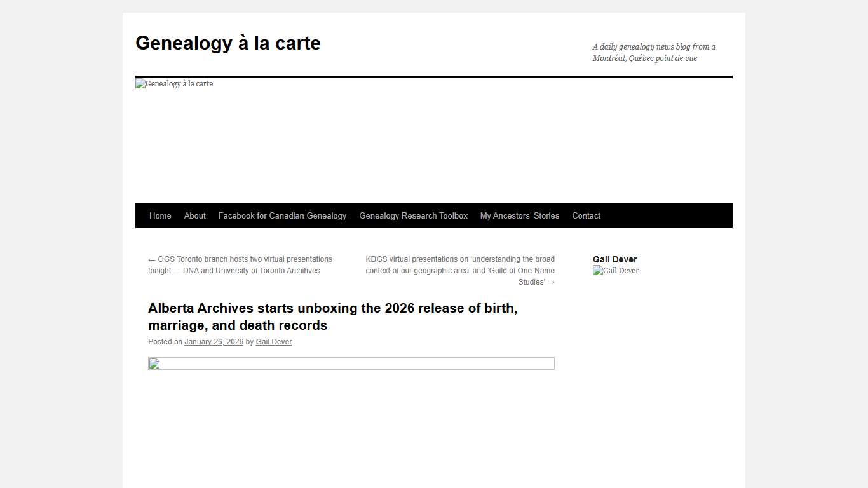The height and width of the screenshot is (488, 868).
Task: Click the Home menu item
Action: click(x=159, y=215)
